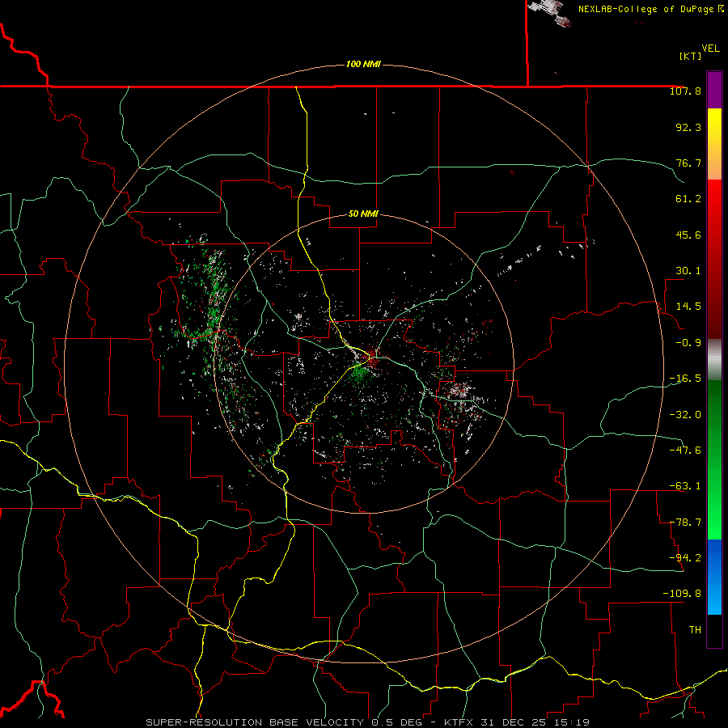This screenshot has width=728, height=728.
Task: Click the 107.8 velocity scale value
Action: 685,91
